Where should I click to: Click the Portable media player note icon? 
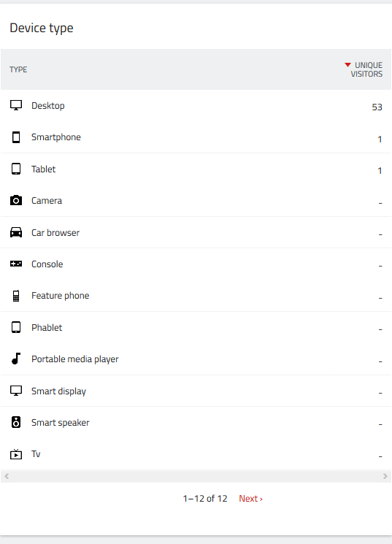pos(16,359)
